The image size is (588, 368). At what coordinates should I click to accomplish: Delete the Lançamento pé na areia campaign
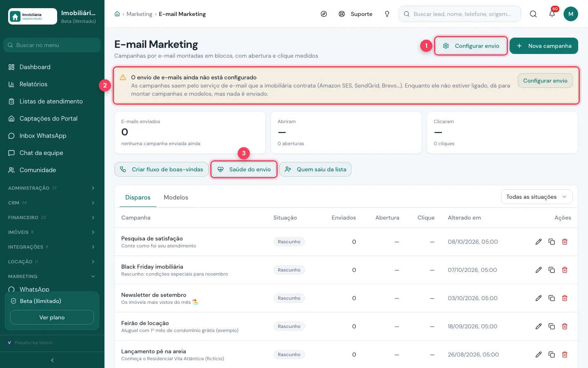point(565,355)
